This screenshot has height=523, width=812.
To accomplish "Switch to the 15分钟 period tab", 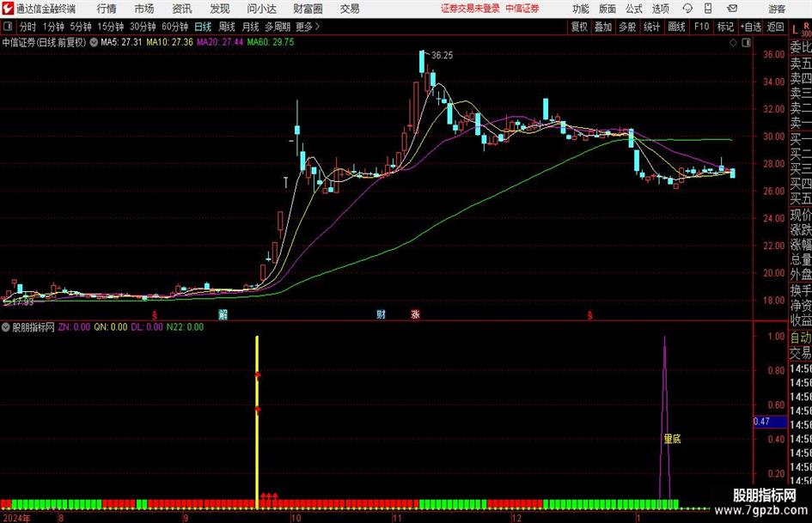I will pyautogui.click(x=110, y=27).
